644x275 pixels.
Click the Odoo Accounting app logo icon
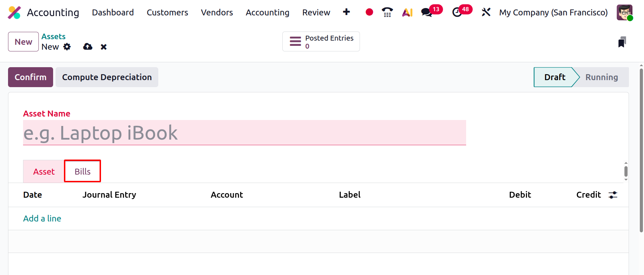coord(14,13)
